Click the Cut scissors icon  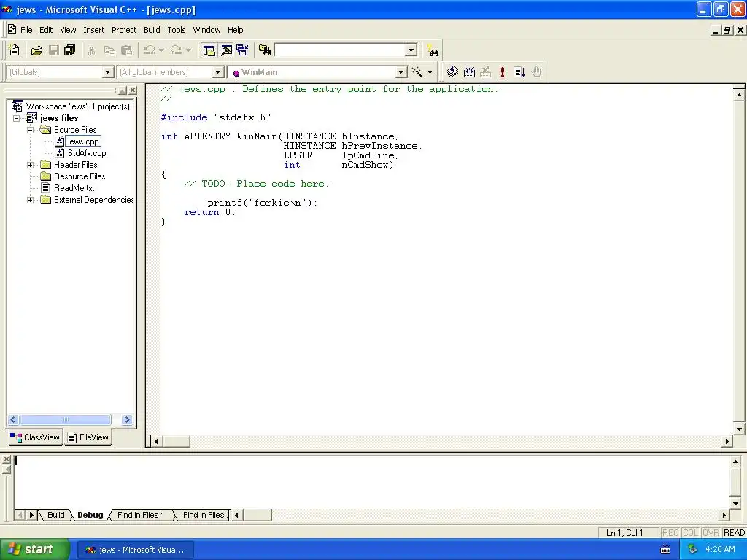[92, 50]
